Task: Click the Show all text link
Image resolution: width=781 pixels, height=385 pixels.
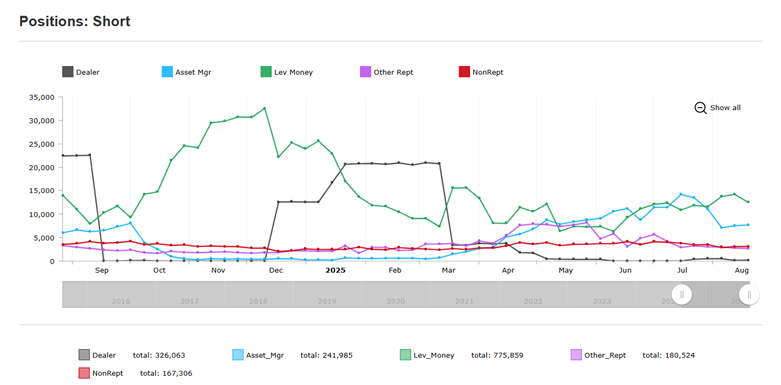Action: point(725,108)
